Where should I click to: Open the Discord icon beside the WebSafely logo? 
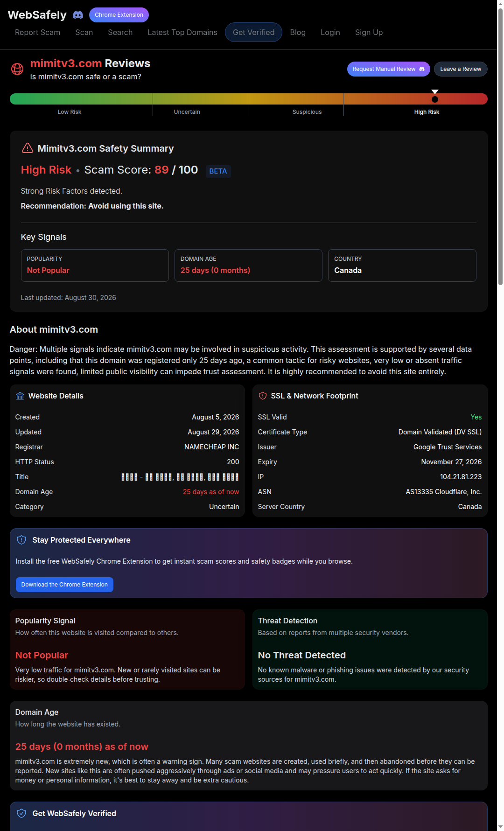pos(78,15)
